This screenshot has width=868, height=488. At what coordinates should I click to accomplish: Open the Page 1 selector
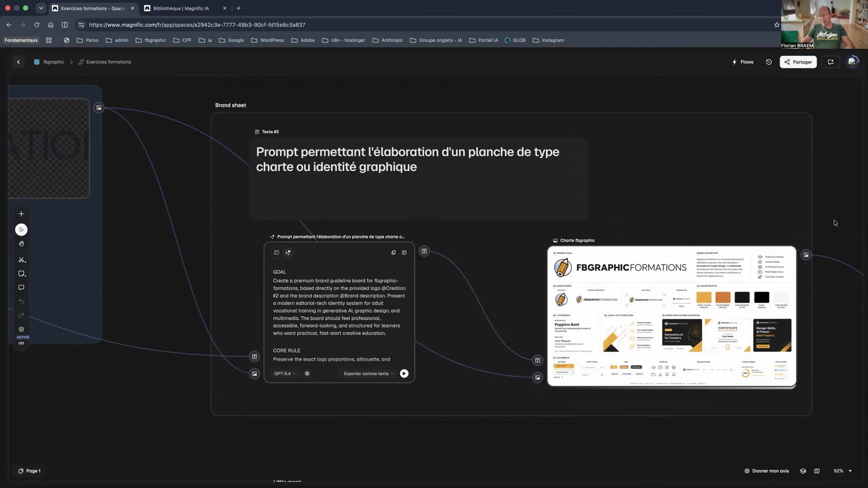(29, 471)
